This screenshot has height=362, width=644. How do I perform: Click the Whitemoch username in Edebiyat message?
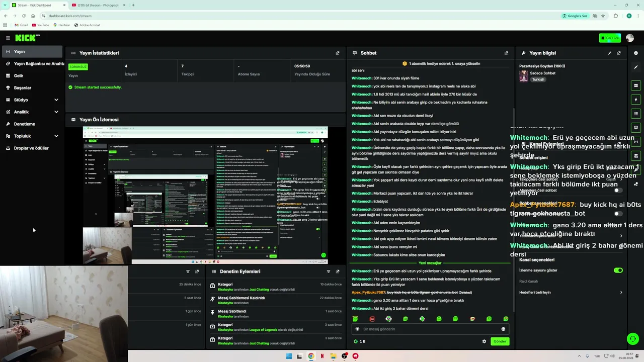point(362,201)
